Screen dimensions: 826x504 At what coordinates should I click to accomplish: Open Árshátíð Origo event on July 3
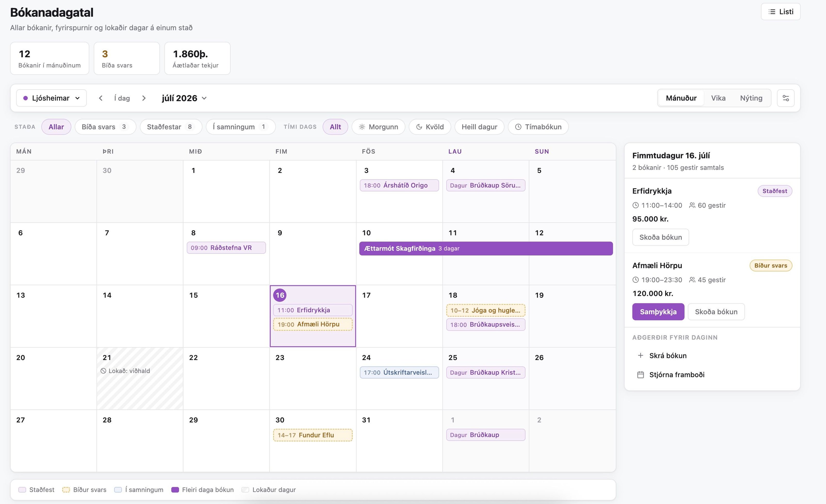click(x=399, y=185)
